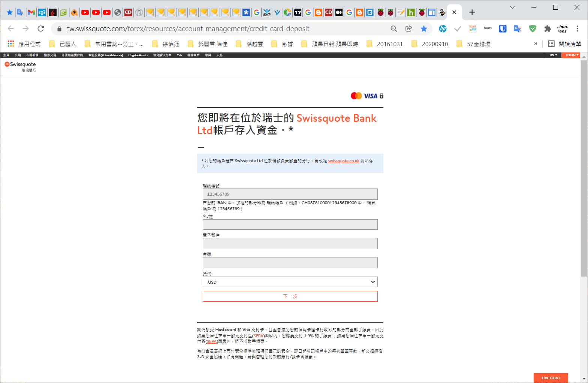Open the 蘋果日報.蘋果即時 bookmark folder
This screenshot has width=588, height=383.
coord(330,44)
